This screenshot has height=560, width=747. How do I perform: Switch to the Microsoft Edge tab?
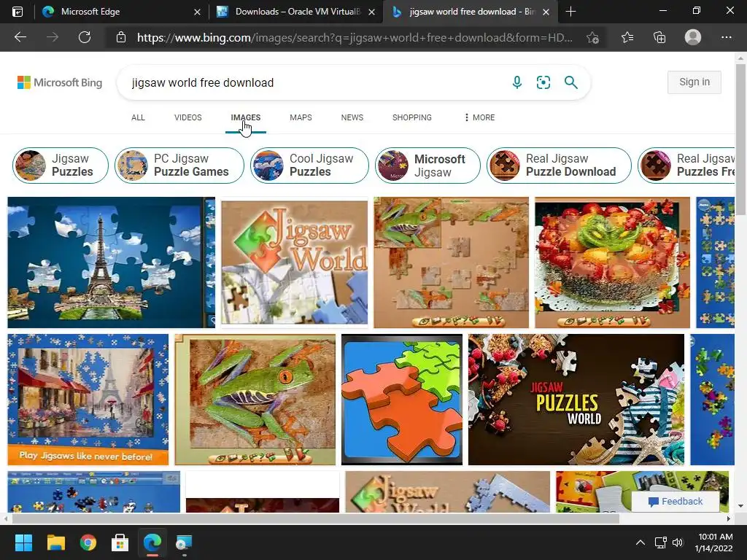click(x=122, y=12)
